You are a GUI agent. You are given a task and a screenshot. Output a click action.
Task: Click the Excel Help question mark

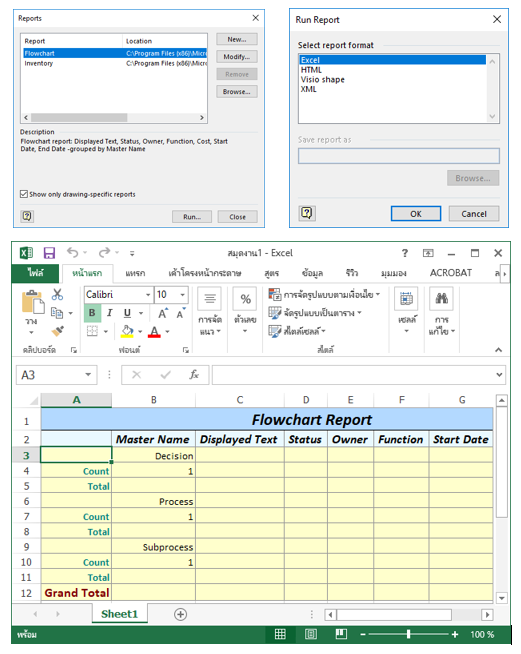click(x=404, y=253)
